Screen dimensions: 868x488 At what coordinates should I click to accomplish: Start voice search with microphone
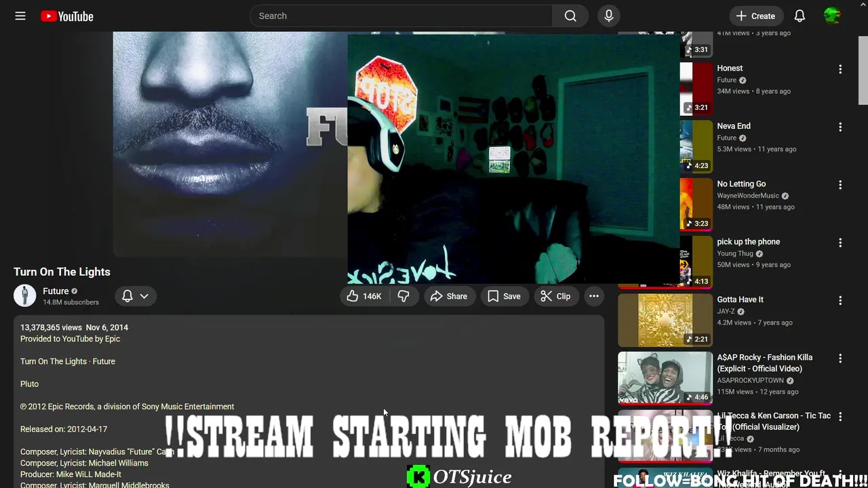tap(608, 16)
